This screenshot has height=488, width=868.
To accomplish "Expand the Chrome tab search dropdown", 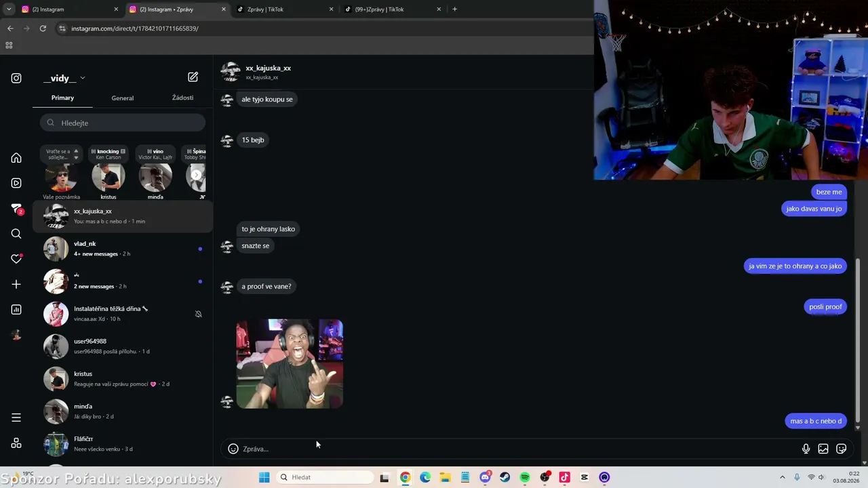I will [9, 9].
